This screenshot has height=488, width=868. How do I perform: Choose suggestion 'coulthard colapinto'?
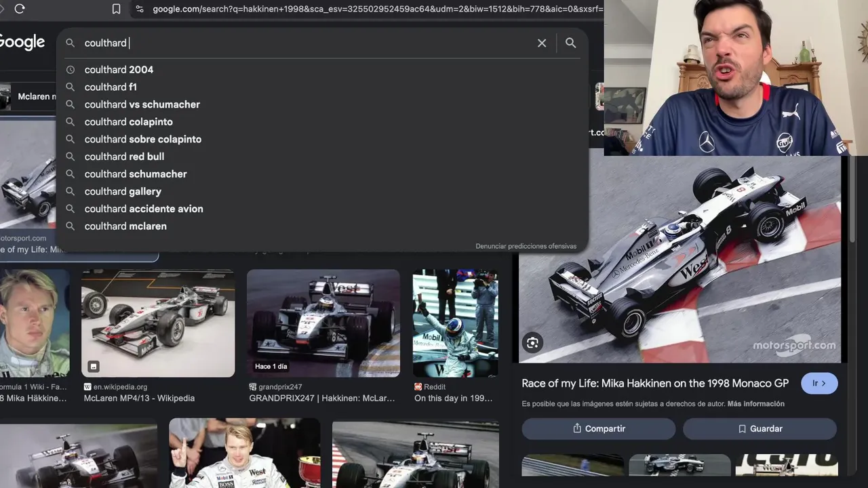pyautogui.click(x=322, y=122)
